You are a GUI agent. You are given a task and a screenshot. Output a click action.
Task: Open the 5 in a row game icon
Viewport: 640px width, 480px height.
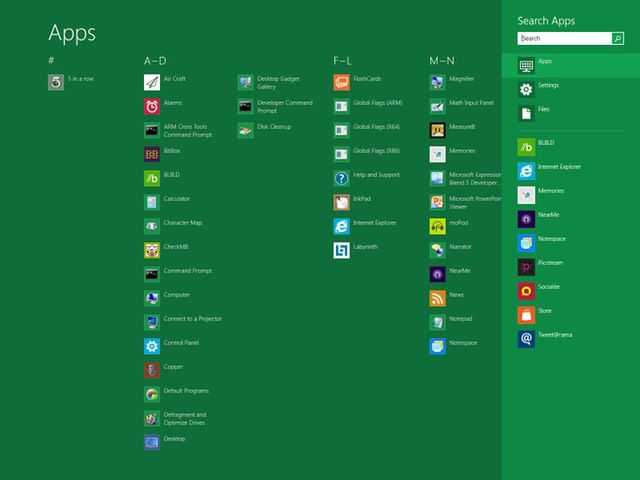pyautogui.click(x=56, y=82)
